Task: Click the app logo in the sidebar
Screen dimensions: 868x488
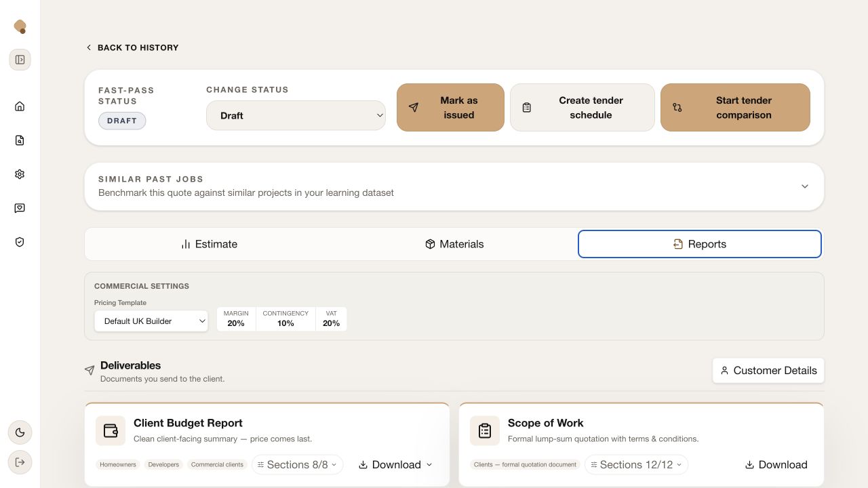Action: coord(20,26)
